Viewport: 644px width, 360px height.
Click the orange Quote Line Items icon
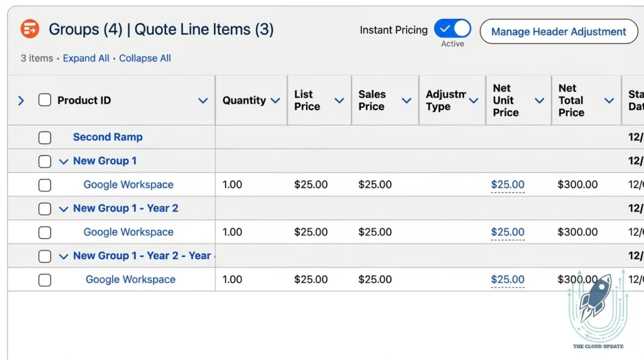(30, 29)
